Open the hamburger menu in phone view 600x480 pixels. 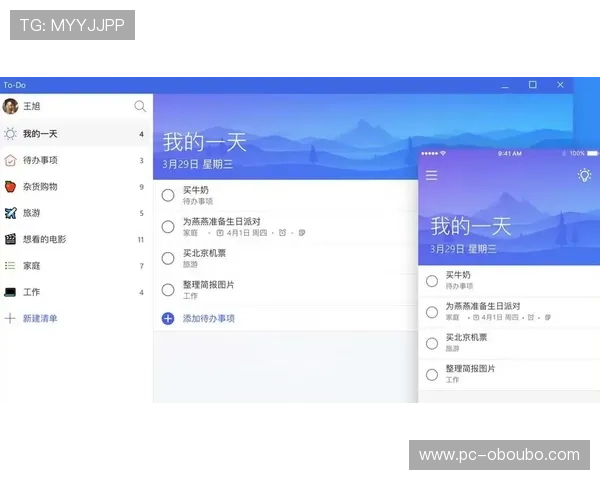pyautogui.click(x=432, y=175)
